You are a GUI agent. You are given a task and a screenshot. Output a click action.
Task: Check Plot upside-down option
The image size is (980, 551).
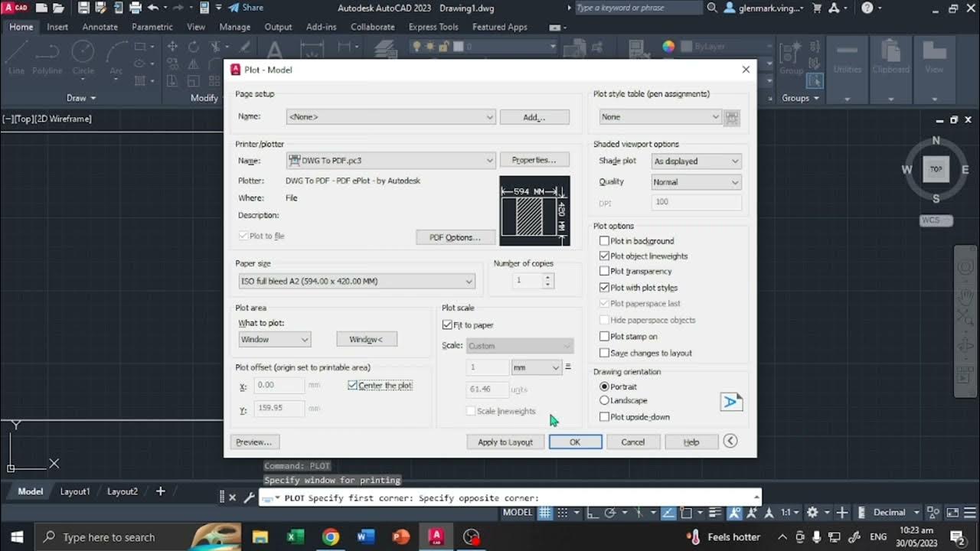[604, 417]
